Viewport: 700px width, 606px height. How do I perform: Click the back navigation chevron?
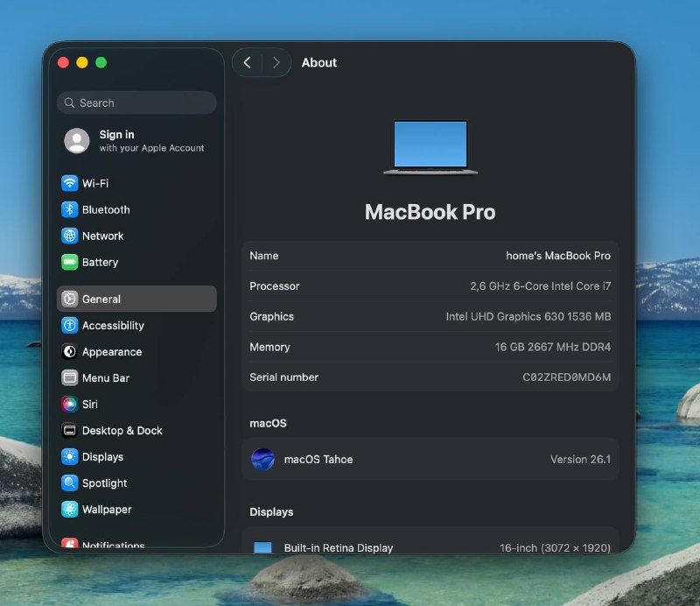point(248,62)
